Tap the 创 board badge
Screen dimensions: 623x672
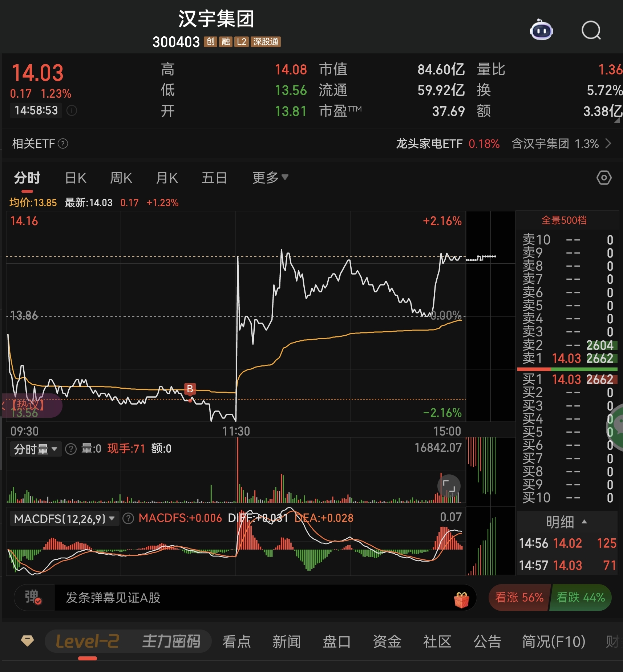pyautogui.click(x=210, y=42)
